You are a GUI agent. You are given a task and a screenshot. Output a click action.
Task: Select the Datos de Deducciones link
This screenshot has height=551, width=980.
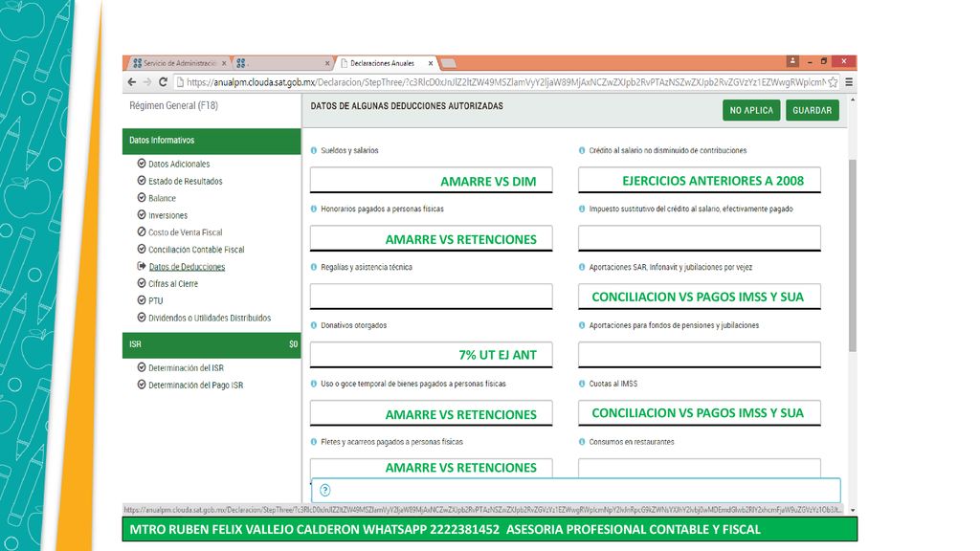click(x=187, y=267)
